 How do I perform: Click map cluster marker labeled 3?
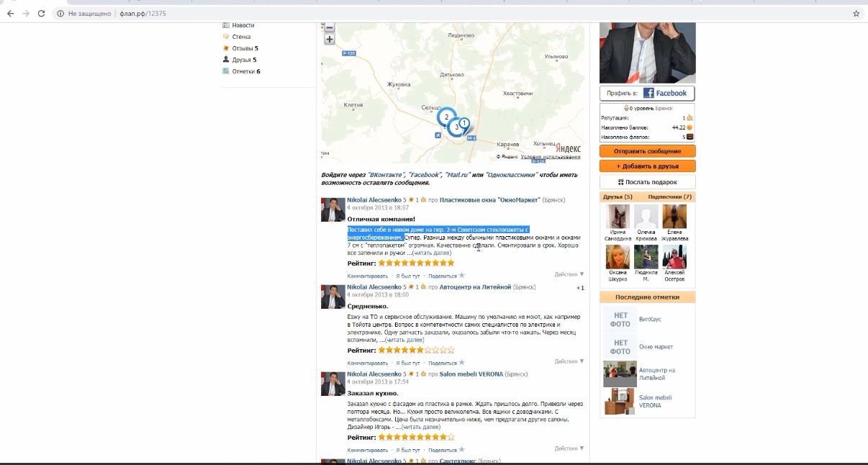point(456,127)
